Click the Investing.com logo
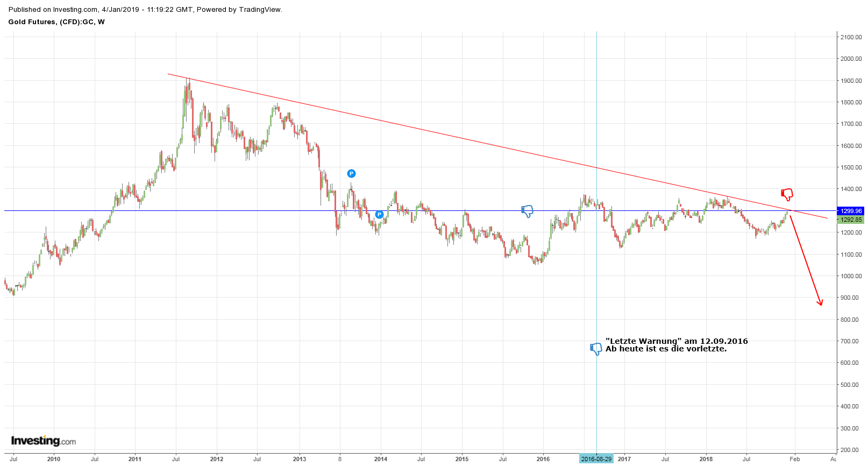The width and height of the screenshot is (868, 466). [44, 441]
